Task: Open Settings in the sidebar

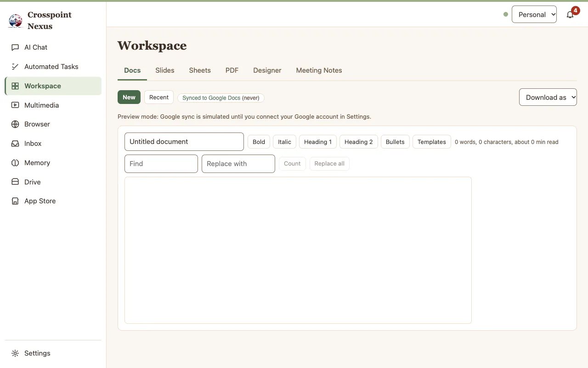Action: [x=53, y=353]
